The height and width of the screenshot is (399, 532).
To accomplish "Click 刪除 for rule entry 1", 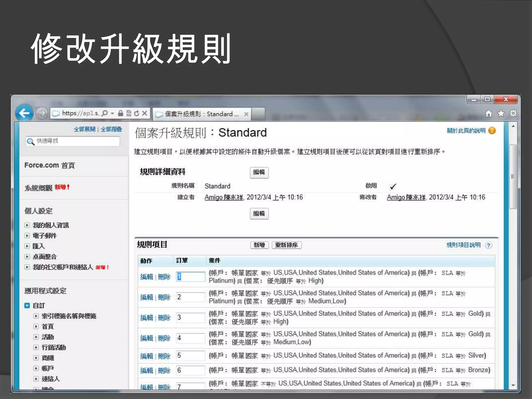I will pyautogui.click(x=164, y=277).
